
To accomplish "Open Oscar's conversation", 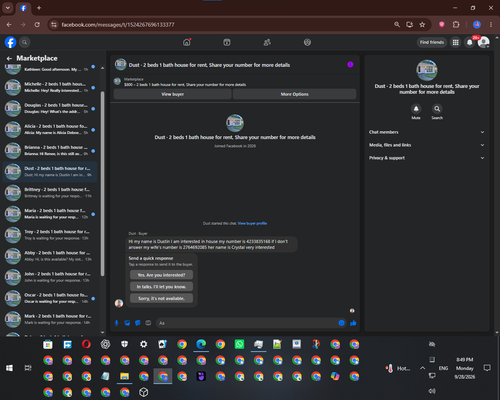I will tap(50, 298).
